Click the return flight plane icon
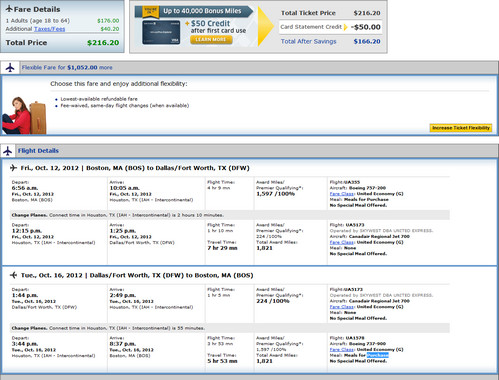 [13, 275]
